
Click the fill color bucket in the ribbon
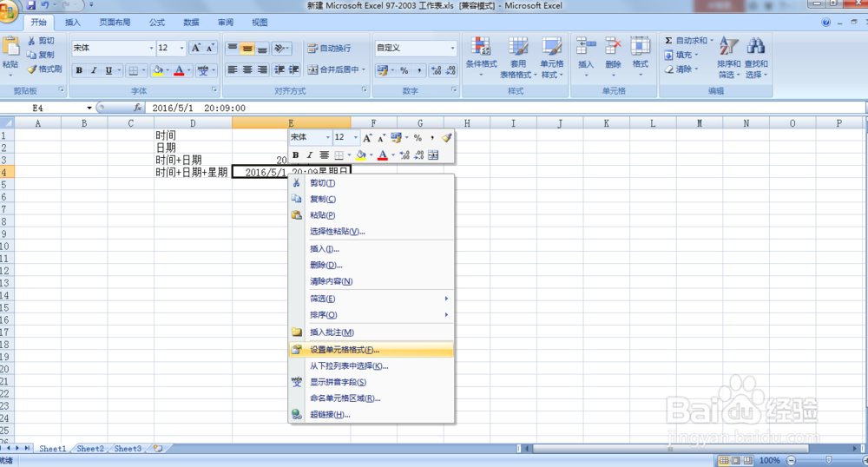pyautogui.click(x=158, y=70)
